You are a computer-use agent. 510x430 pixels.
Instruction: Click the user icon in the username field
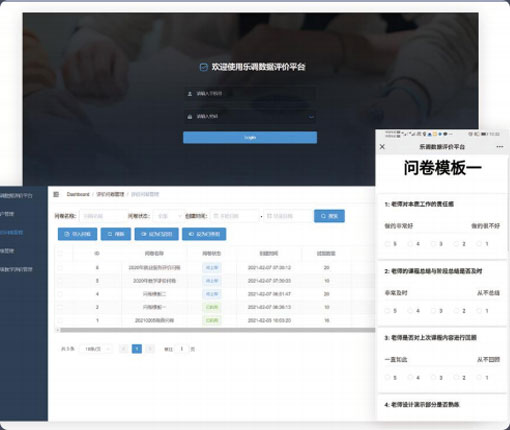point(190,94)
